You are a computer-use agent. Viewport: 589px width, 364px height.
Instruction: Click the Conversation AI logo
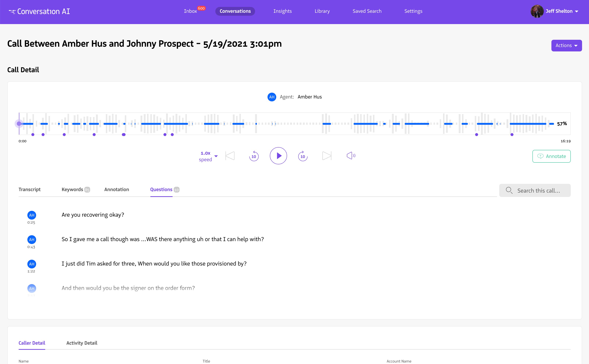[x=39, y=11]
